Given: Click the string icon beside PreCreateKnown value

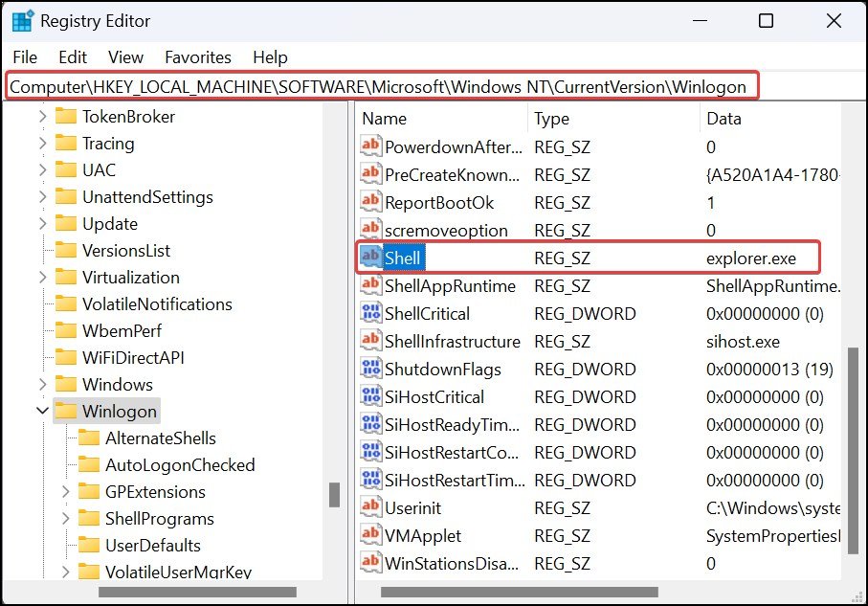Looking at the screenshot, I should (x=370, y=174).
